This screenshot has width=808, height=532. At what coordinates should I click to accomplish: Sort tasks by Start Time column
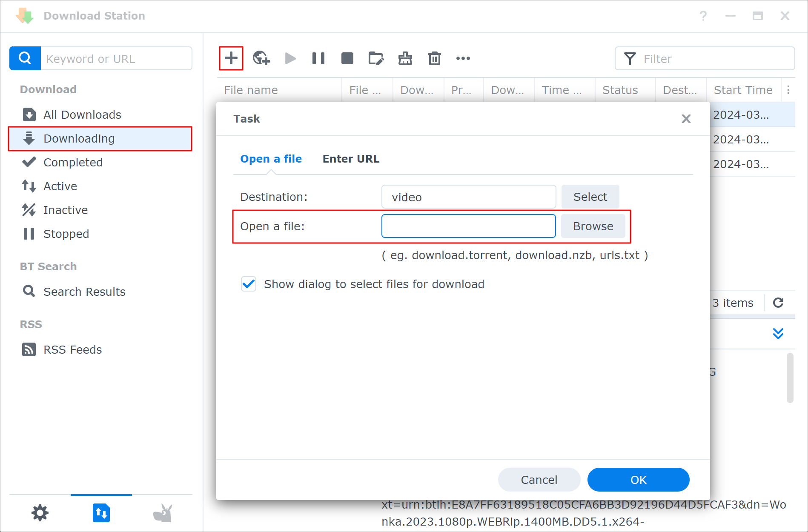point(743,90)
